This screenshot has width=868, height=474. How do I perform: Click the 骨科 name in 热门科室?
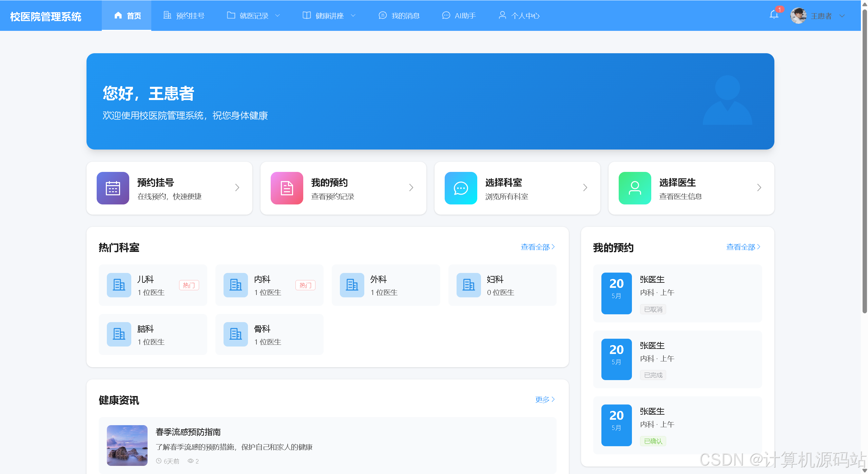(262, 329)
